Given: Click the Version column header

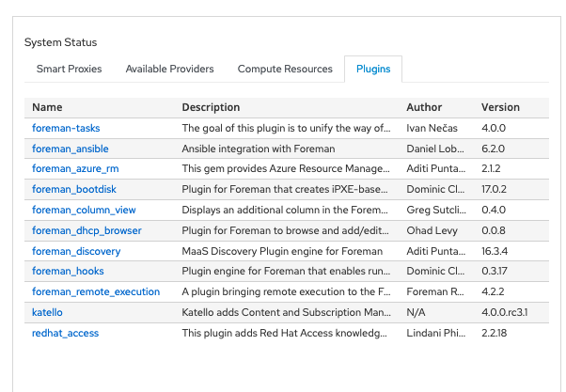Looking at the screenshot, I should [500, 107].
